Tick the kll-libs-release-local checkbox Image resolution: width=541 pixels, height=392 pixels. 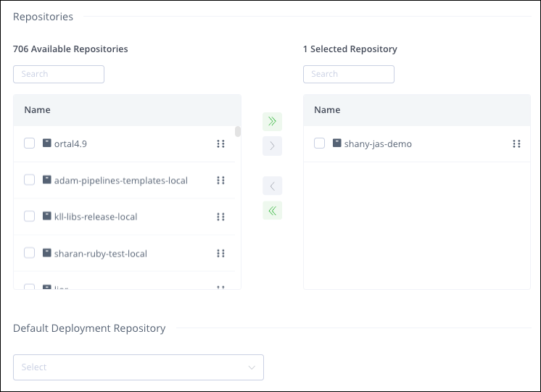tap(29, 216)
